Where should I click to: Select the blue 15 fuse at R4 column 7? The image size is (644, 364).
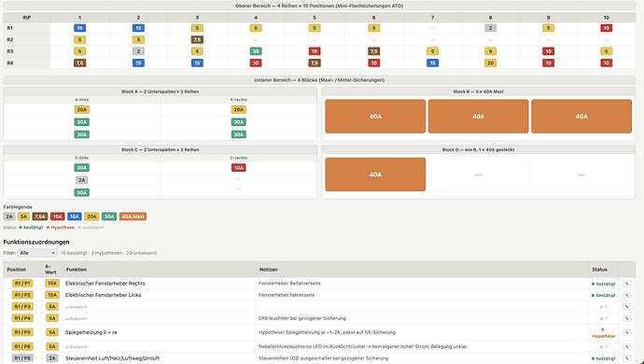432,63
